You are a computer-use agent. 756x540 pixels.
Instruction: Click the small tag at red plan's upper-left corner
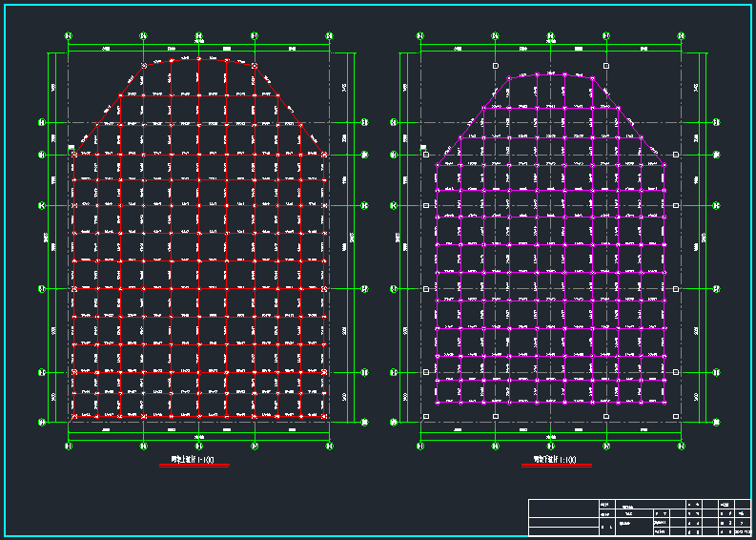(x=72, y=148)
